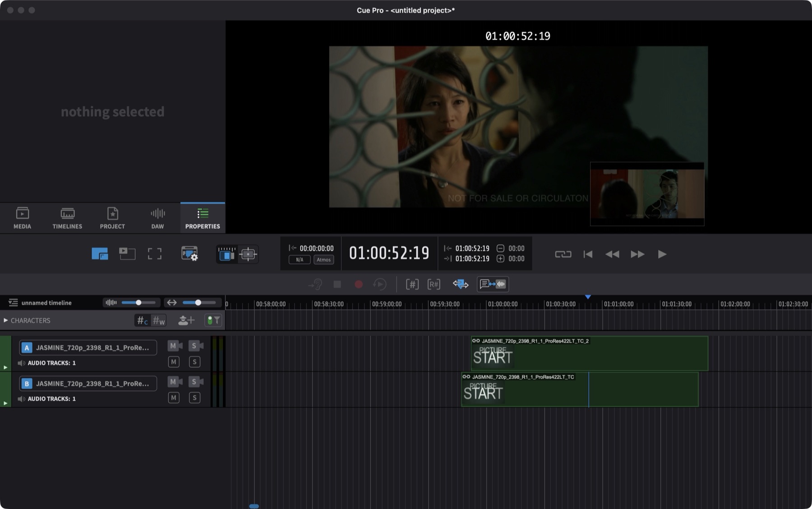812x509 pixels.
Task: Mute audio on track A
Action: pos(174,362)
